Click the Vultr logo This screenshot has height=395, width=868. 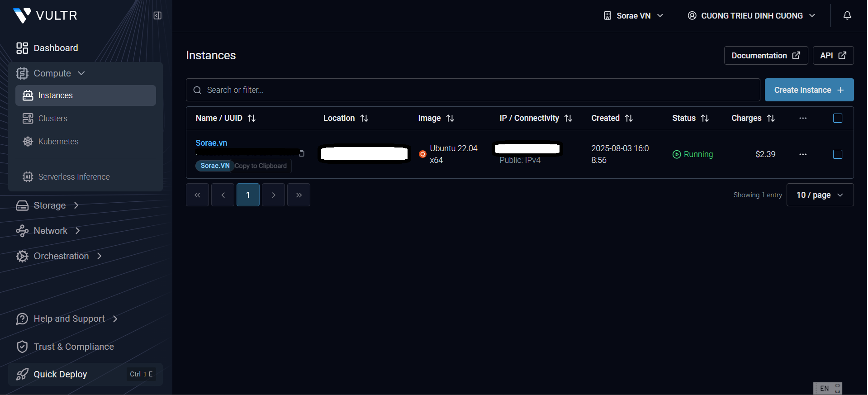45,15
